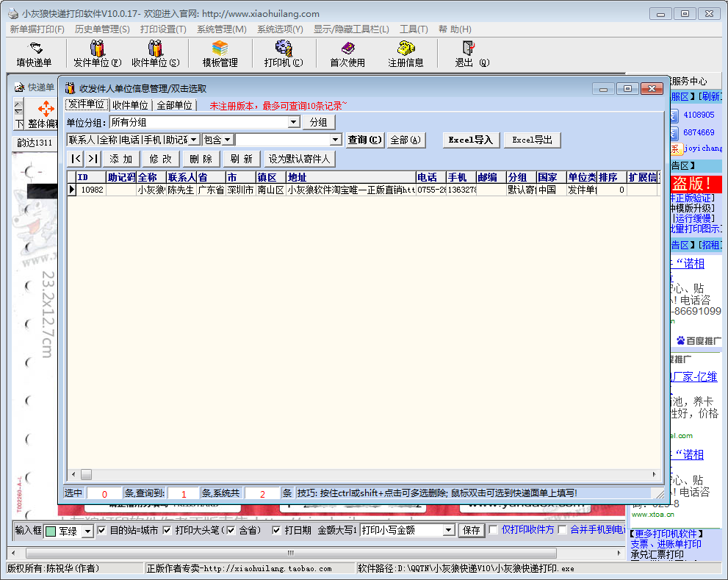Click the 注册信息 telephone icon
This screenshot has height=580, width=728.
406,49
